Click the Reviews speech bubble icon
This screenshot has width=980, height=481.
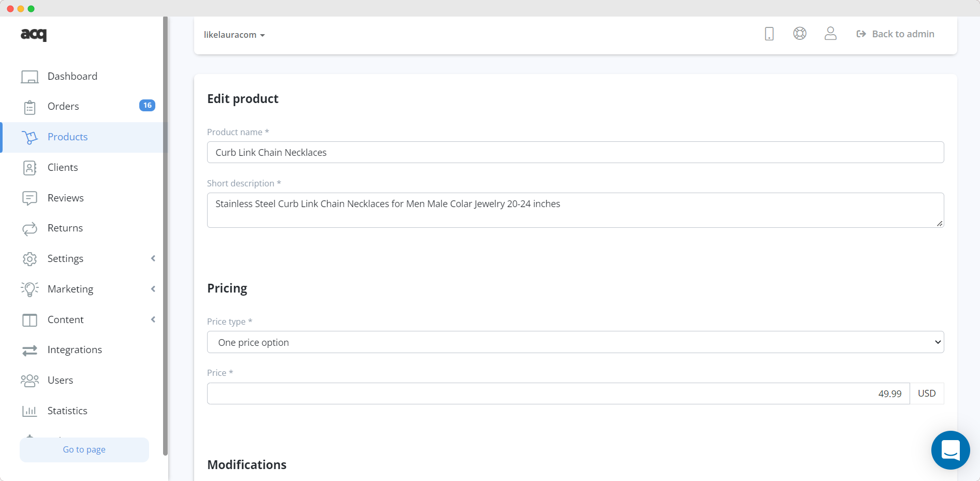pyautogui.click(x=30, y=198)
